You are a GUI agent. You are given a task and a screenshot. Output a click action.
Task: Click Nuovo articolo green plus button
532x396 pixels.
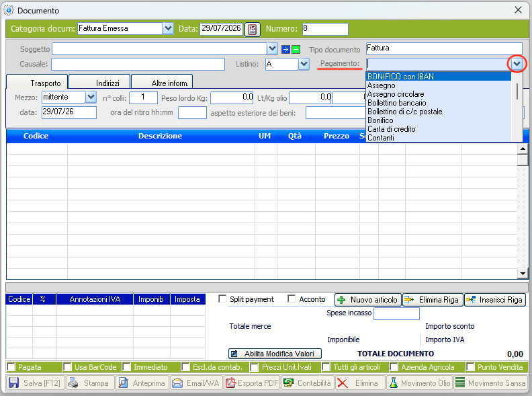coord(368,300)
